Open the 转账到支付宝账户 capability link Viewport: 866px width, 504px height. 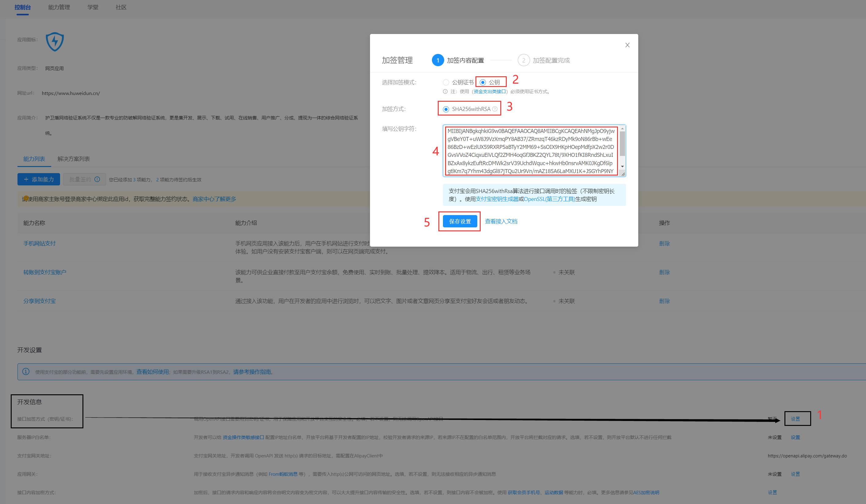pos(45,272)
